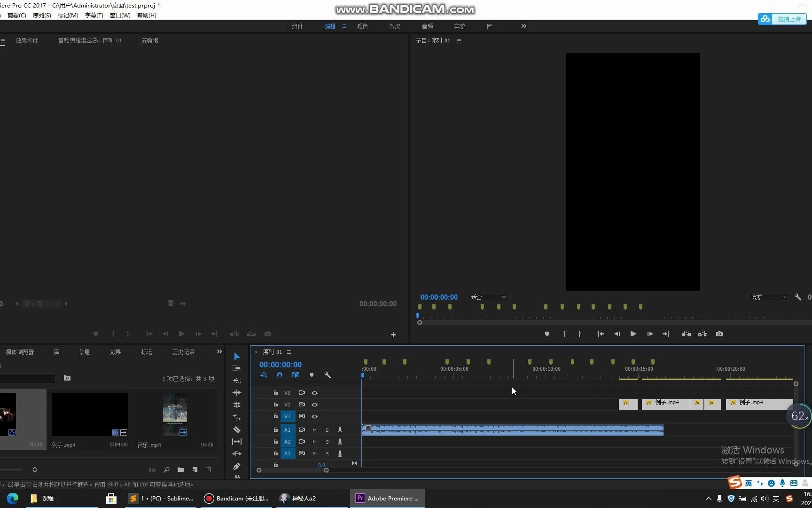This screenshot has width=812, height=508.
Task: Open 序列(S) menu
Action: (42, 16)
